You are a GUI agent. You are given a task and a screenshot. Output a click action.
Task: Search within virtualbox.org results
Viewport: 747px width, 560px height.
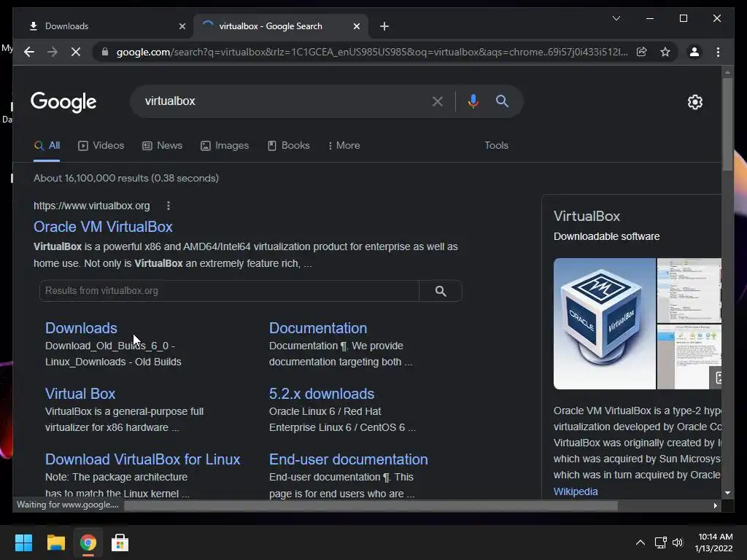click(x=441, y=291)
